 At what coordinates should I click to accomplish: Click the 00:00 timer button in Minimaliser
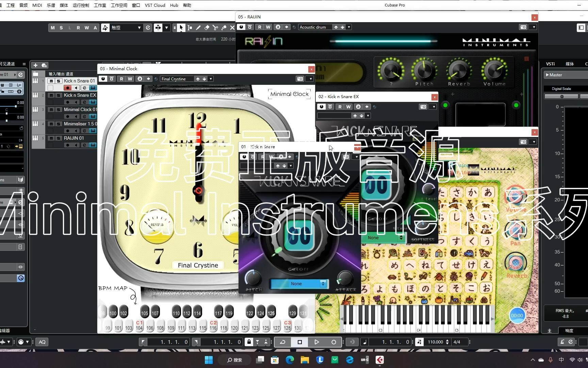pyautogui.click(x=517, y=316)
